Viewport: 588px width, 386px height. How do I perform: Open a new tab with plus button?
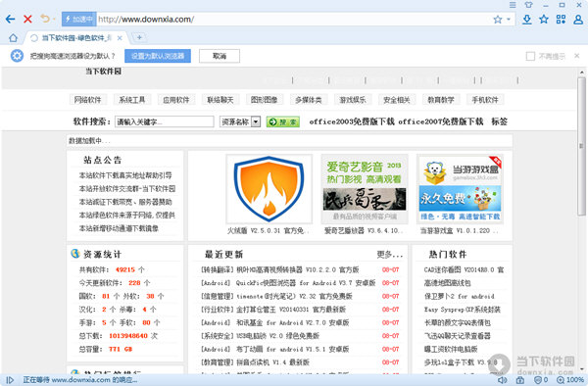(x=139, y=37)
